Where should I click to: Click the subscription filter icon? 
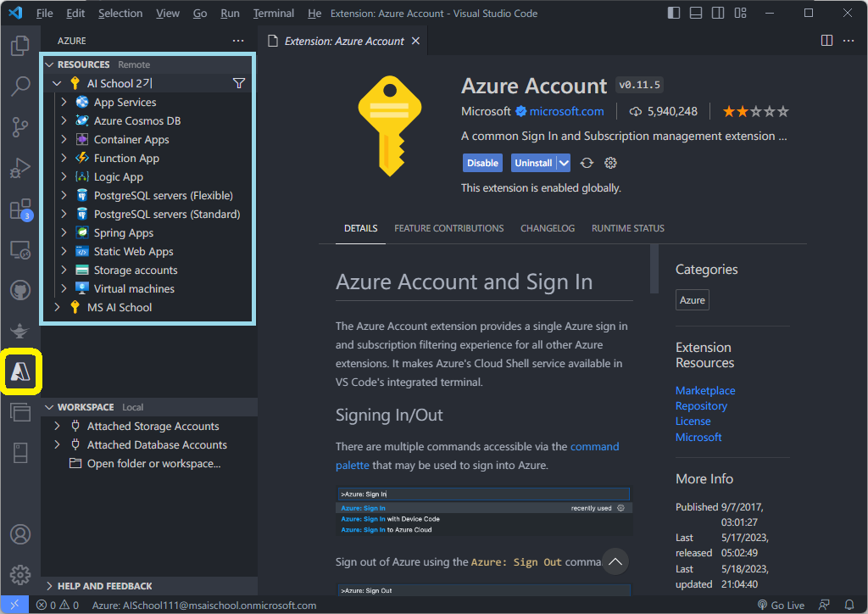click(238, 83)
